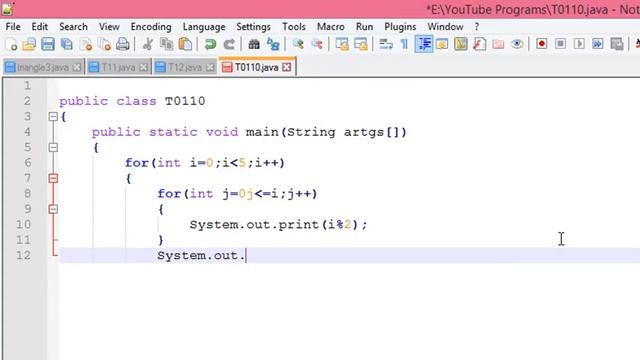This screenshot has height=360, width=640.
Task: Click the Paste clipboard icon
Action: click(185, 44)
